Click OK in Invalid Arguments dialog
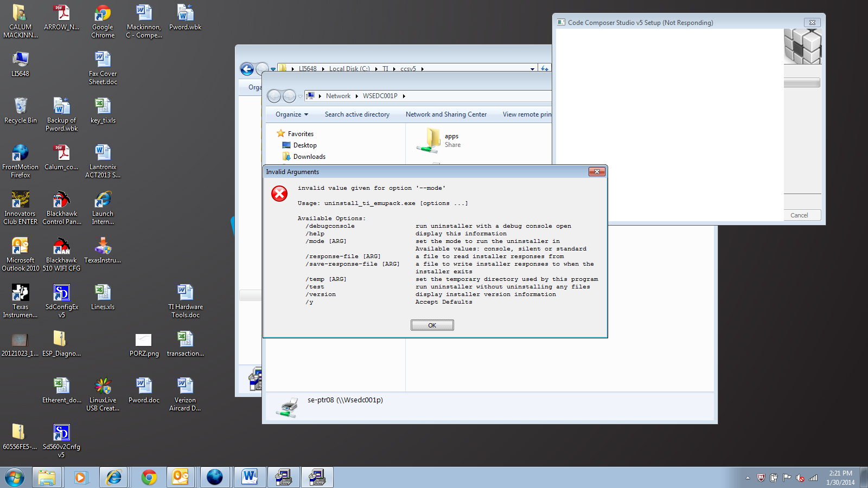Image resolution: width=868 pixels, height=488 pixels. pos(432,325)
